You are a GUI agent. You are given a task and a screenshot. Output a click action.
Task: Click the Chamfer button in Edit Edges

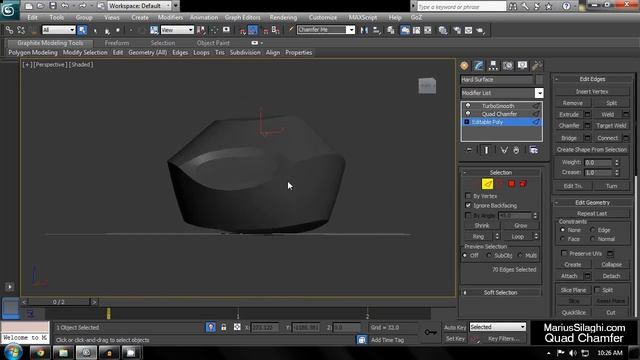pyautogui.click(x=569, y=126)
